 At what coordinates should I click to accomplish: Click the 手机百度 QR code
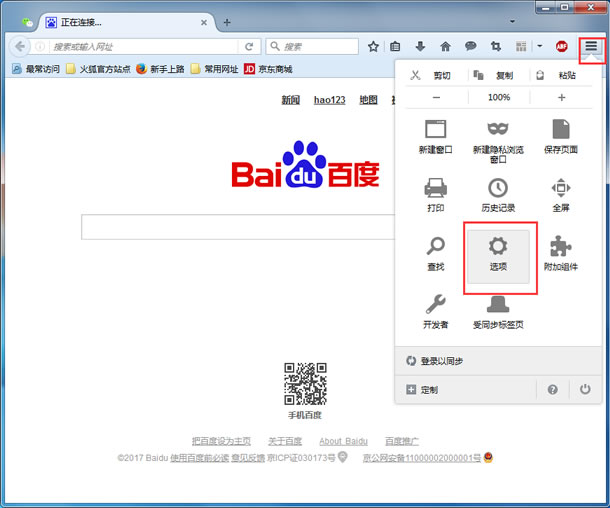point(305,384)
